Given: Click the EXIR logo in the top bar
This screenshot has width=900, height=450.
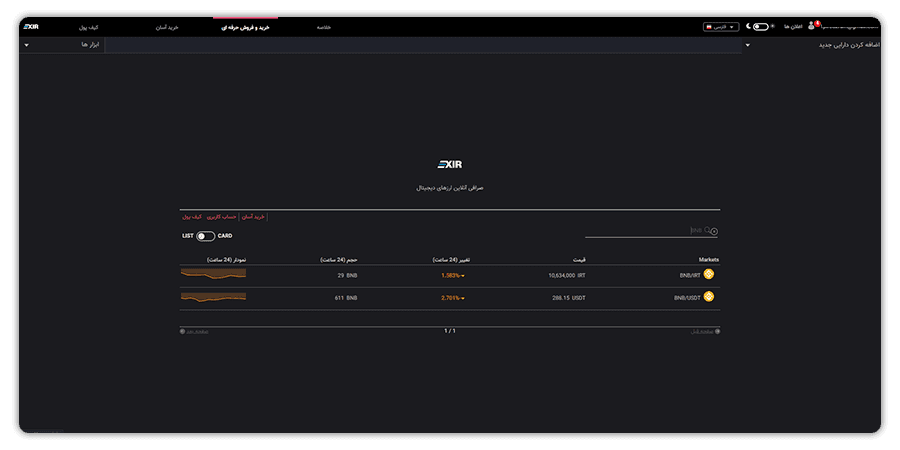Looking at the screenshot, I should coord(31,26).
